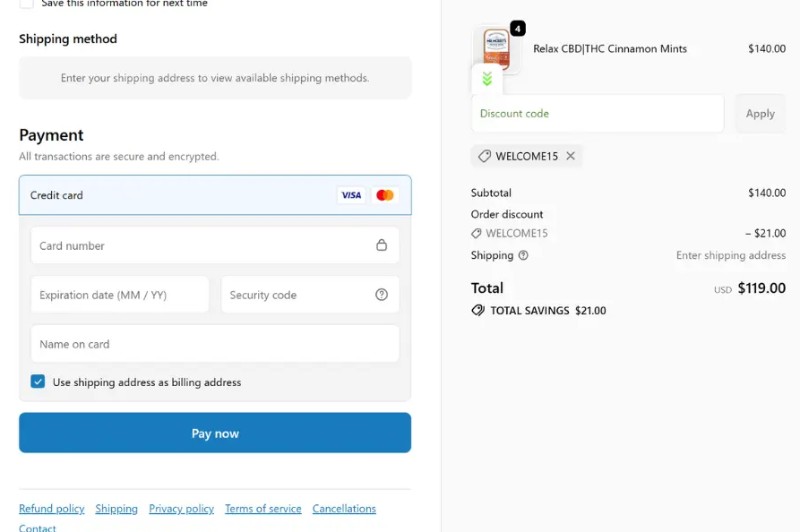Focus the Expiration date field
The image size is (800, 532).
coord(120,294)
